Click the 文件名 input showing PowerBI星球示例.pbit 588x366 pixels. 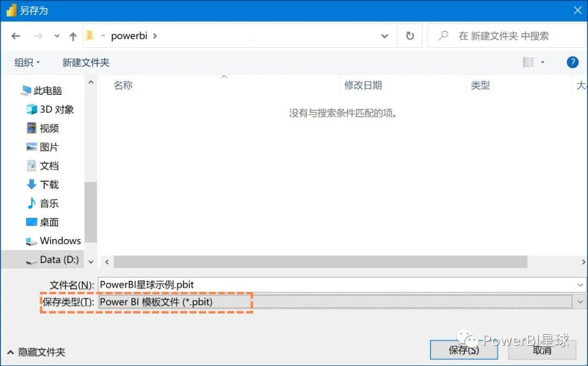tap(272, 284)
